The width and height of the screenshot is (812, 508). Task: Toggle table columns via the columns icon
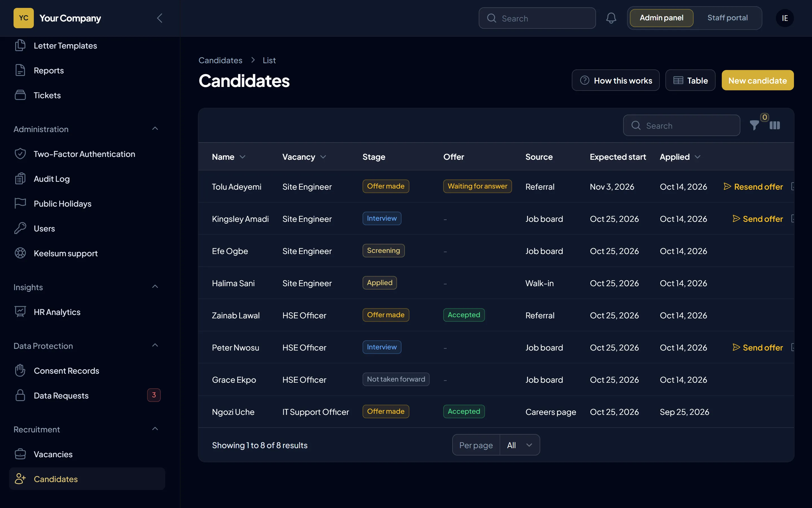tap(775, 125)
